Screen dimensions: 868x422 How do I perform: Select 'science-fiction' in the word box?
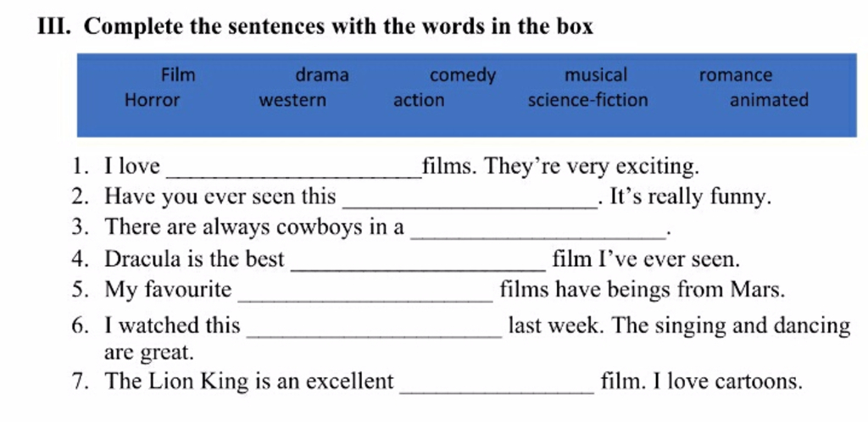coord(588,100)
